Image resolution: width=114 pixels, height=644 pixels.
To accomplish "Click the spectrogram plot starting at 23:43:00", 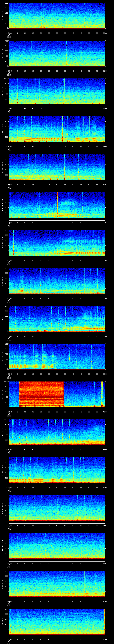I will (57, 546).
